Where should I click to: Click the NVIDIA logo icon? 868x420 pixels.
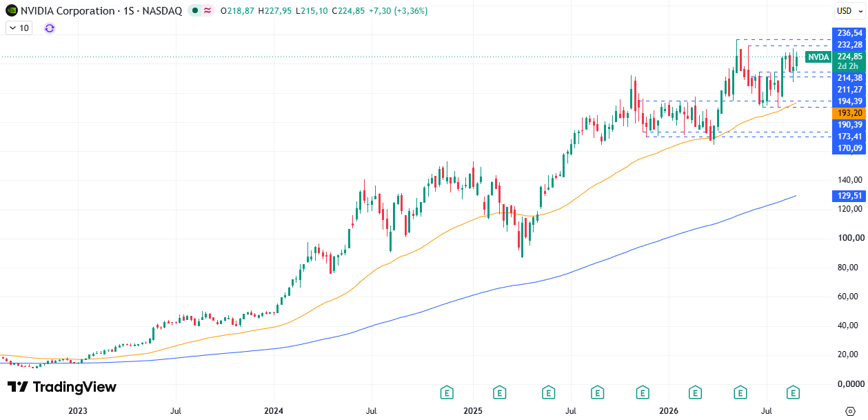[x=12, y=10]
